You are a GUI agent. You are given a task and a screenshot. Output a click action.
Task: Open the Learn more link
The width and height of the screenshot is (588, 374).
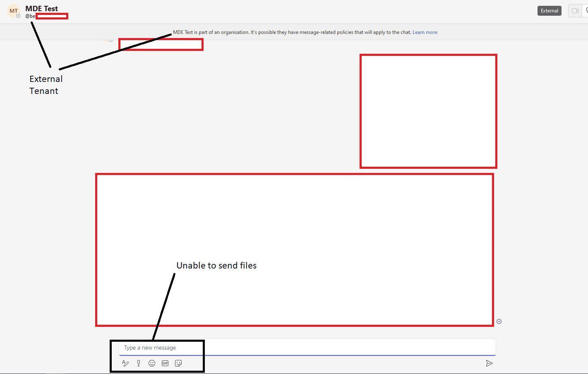425,32
